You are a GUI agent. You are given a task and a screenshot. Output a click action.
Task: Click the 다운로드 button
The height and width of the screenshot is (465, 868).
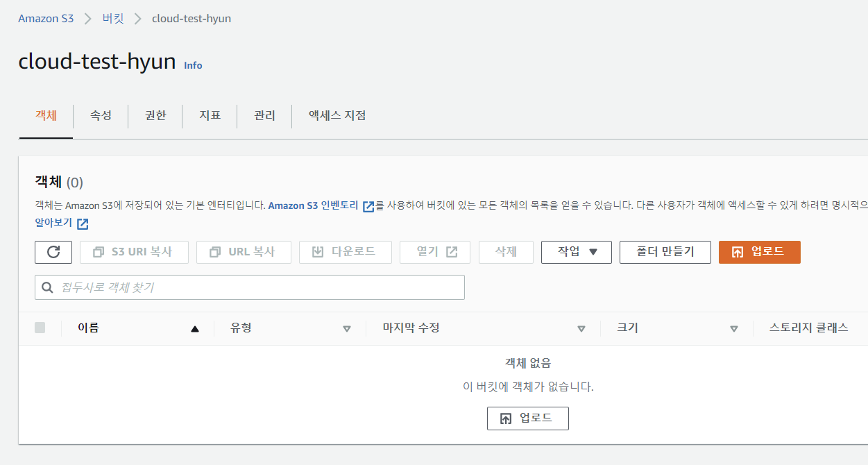click(x=346, y=252)
